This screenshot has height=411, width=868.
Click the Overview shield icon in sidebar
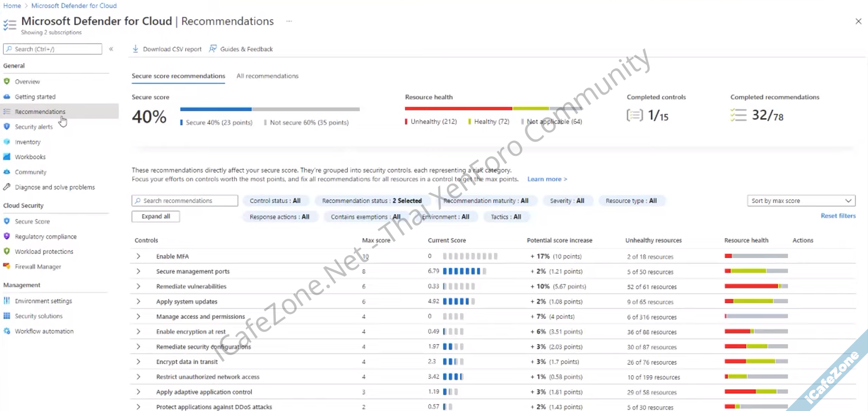click(x=7, y=82)
